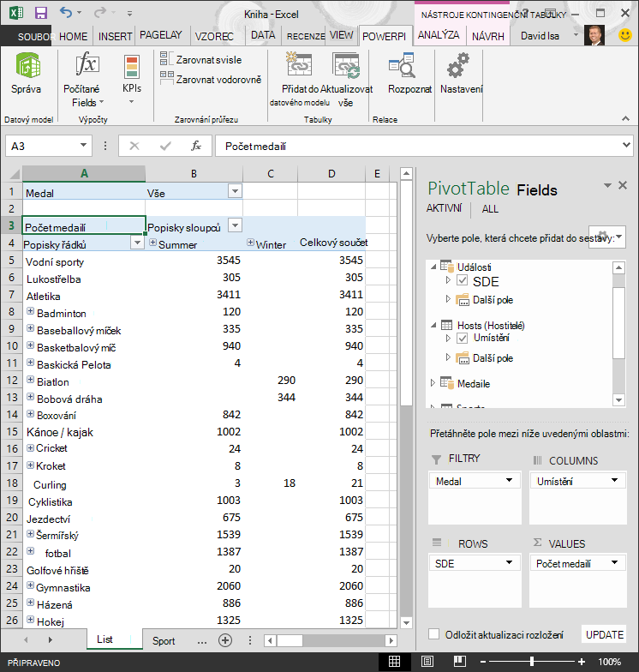Collapse the ribbon with the chevron

[x=625, y=118]
